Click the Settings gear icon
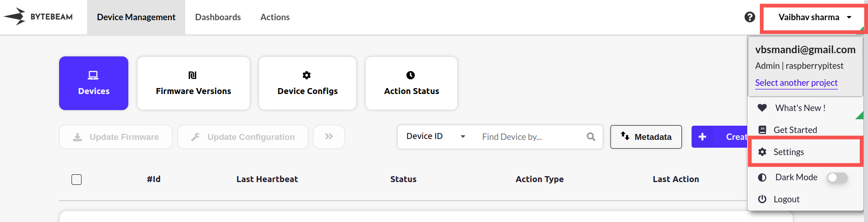868x222 pixels. pos(762,152)
